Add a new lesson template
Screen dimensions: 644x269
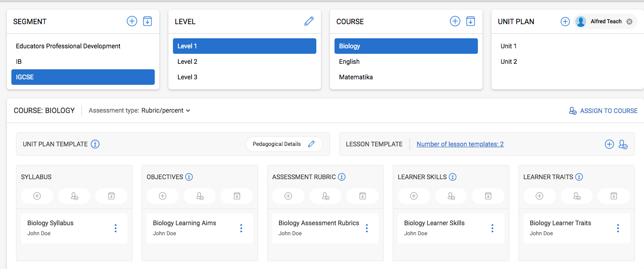tap(609, 144)
